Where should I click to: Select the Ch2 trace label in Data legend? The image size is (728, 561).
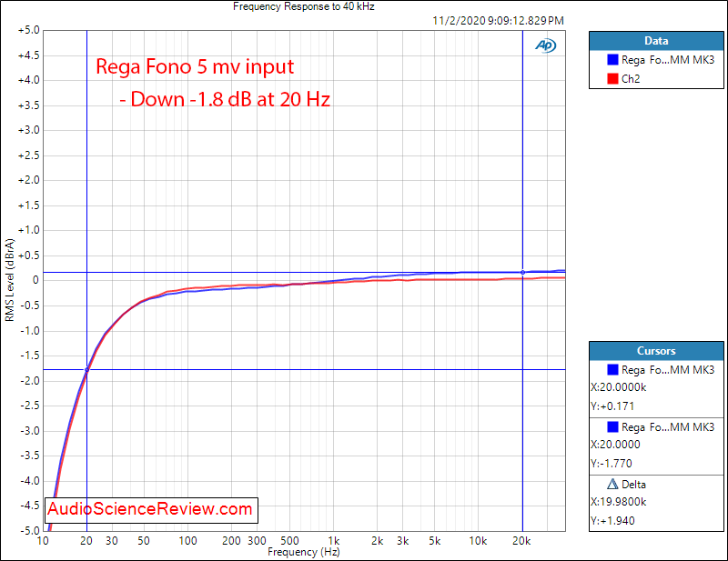(631, 79)
